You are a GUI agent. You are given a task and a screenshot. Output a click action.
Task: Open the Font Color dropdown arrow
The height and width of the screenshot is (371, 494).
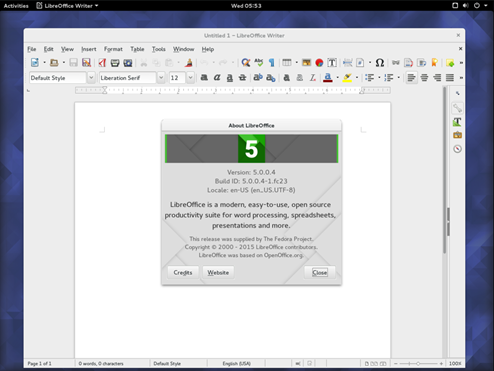[337, 78]
